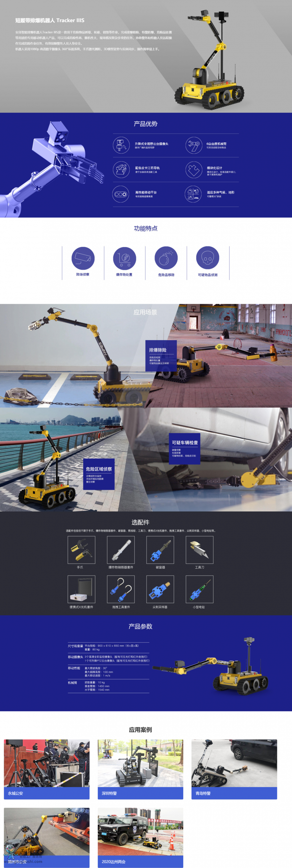Click the 险场侦察 surveillance camera icon
Image resolution: width=292 pixels, height=868 pixels.
point(83,258)
